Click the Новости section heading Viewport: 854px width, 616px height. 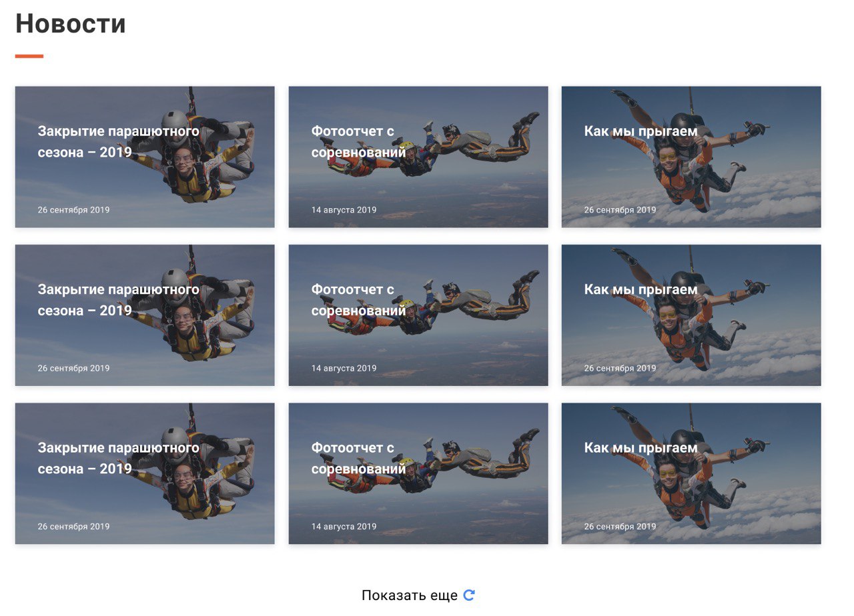71,24
